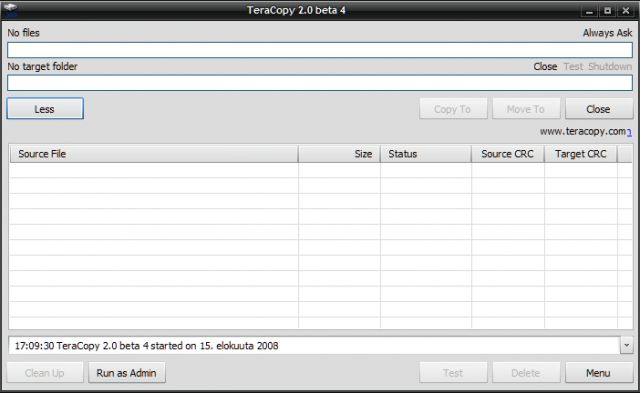
Task: Select the Close after-copy option text
Action: click(x=545, y=67)
